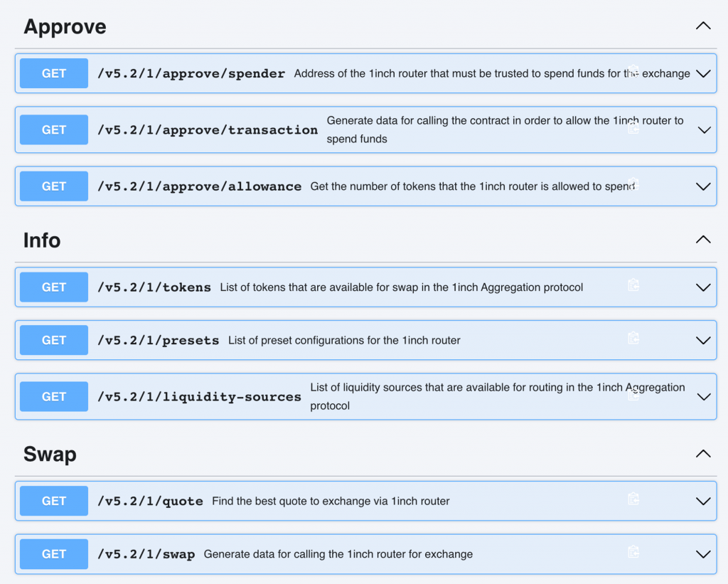Screen dimensions: 728x584
Task: Click description 'Address of the 1inch router'
Action: pyautogui.click(x=492, y=73)
